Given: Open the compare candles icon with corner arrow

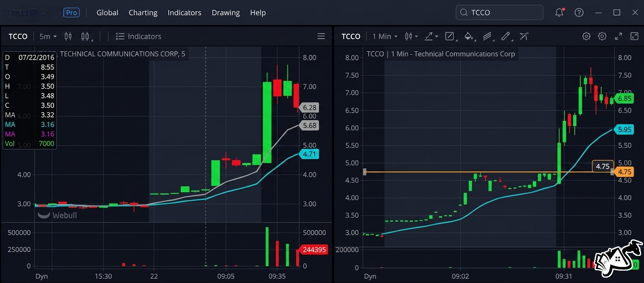Looking at the screenshot, I should click(86, 37).
